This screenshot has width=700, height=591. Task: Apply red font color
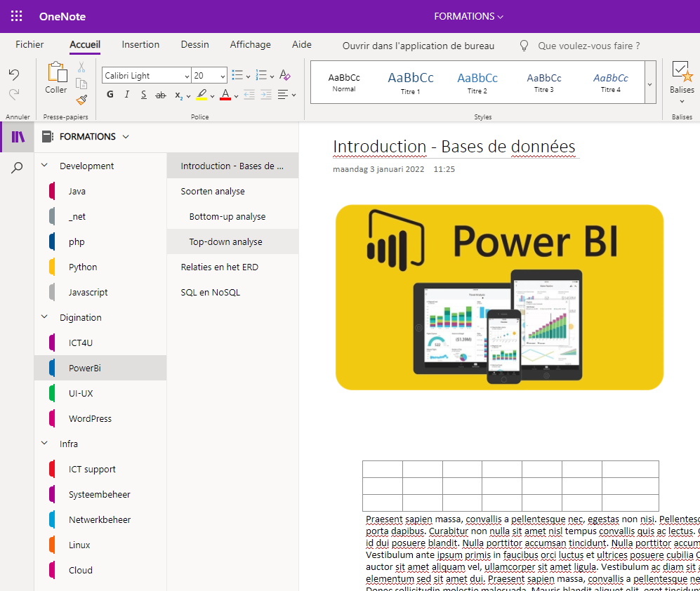click(x=225, y=95)
